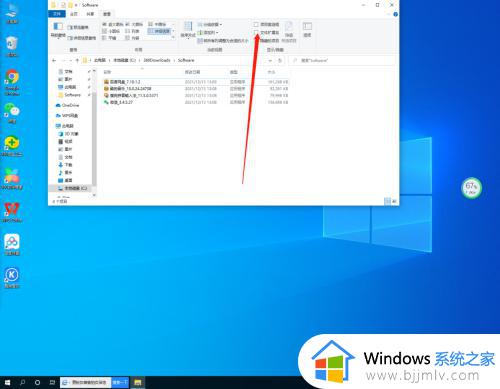Select Small icons layout

click(x=111, y=31)
